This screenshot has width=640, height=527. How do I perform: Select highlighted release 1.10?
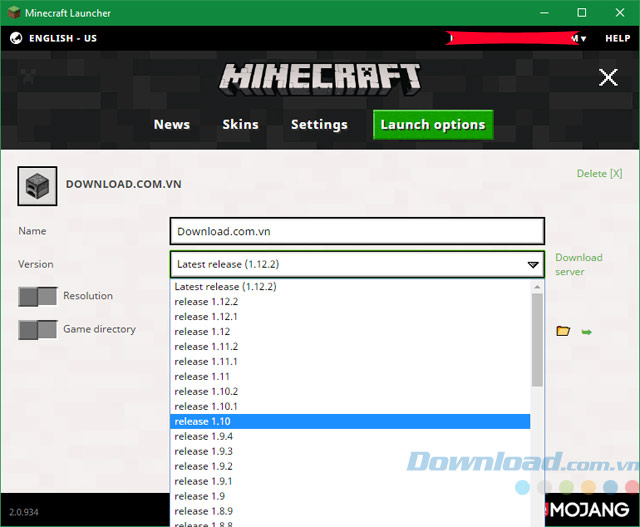(350, 421)
